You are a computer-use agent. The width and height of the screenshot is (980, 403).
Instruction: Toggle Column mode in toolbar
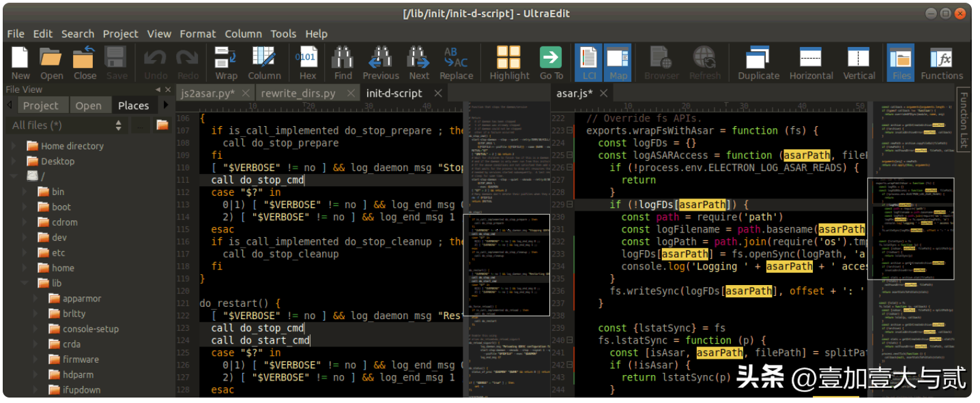264,63
